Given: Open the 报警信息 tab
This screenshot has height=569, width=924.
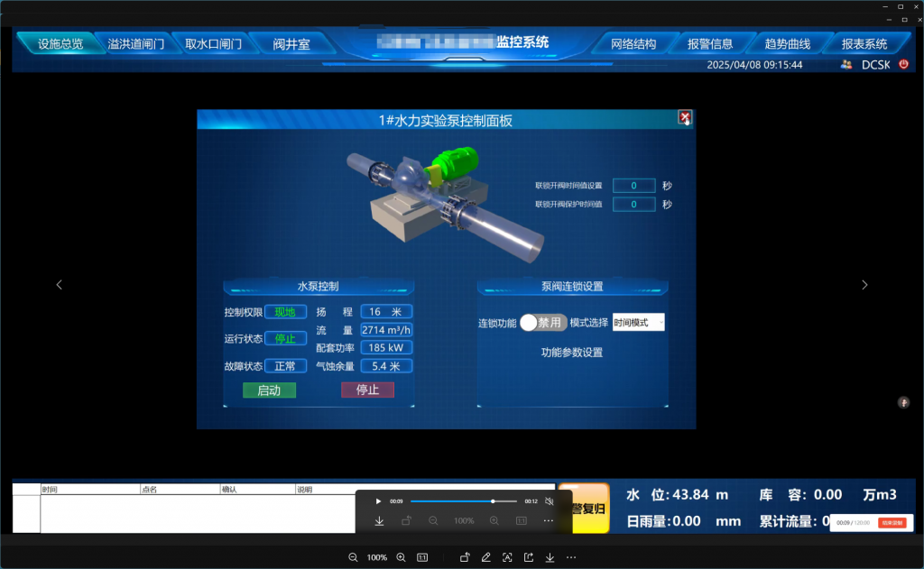Looking at the screenshot, I should pos(710,43).
